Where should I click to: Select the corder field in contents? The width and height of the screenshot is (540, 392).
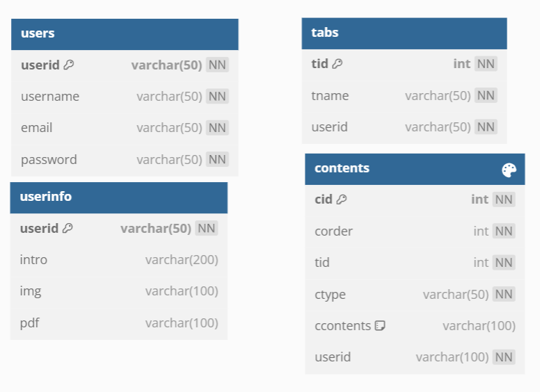[x=415, y=231]
